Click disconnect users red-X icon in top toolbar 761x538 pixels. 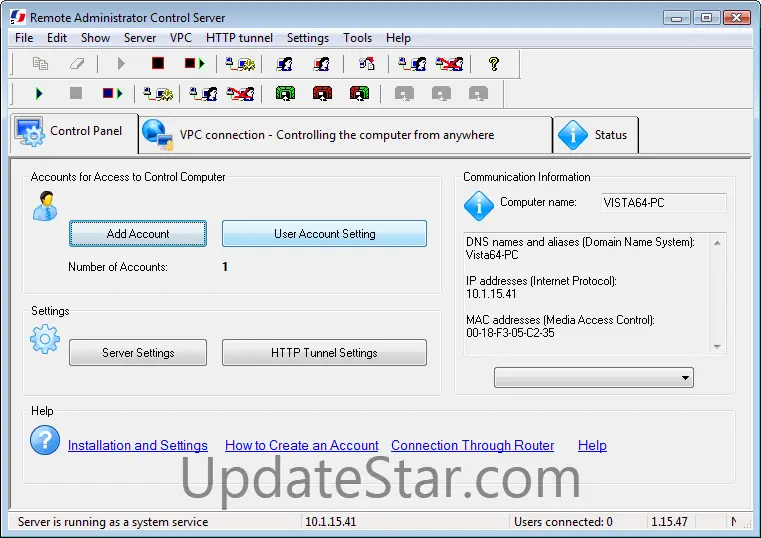coord(449,64)
